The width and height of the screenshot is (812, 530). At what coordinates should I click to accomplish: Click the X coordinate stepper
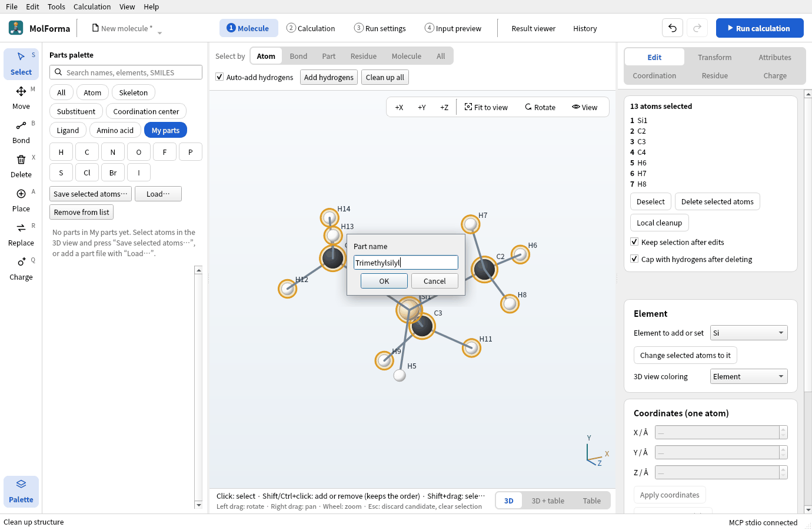point(783,432)
